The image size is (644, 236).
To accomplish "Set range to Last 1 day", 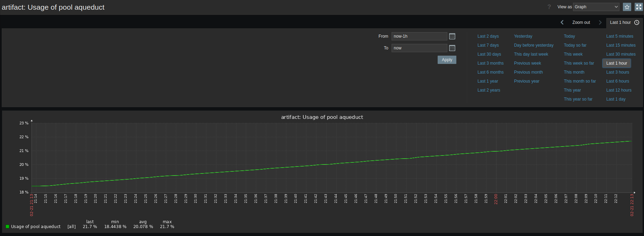I will [x=616, y=99].
